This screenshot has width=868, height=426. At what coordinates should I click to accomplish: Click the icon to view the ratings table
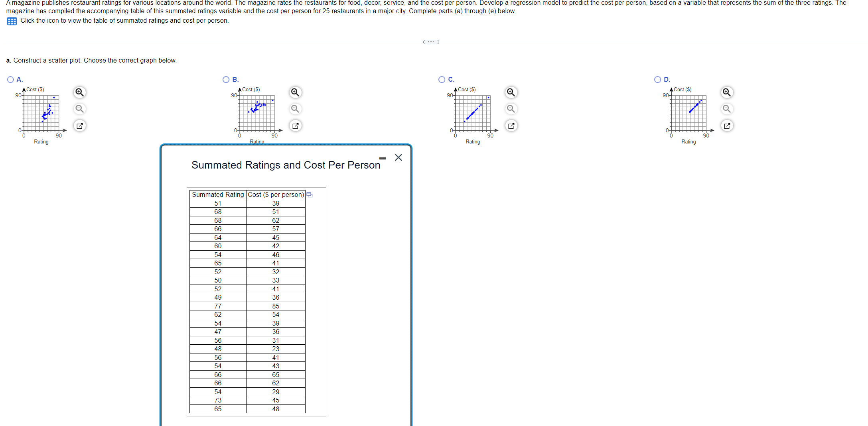(x=11, y=21)
